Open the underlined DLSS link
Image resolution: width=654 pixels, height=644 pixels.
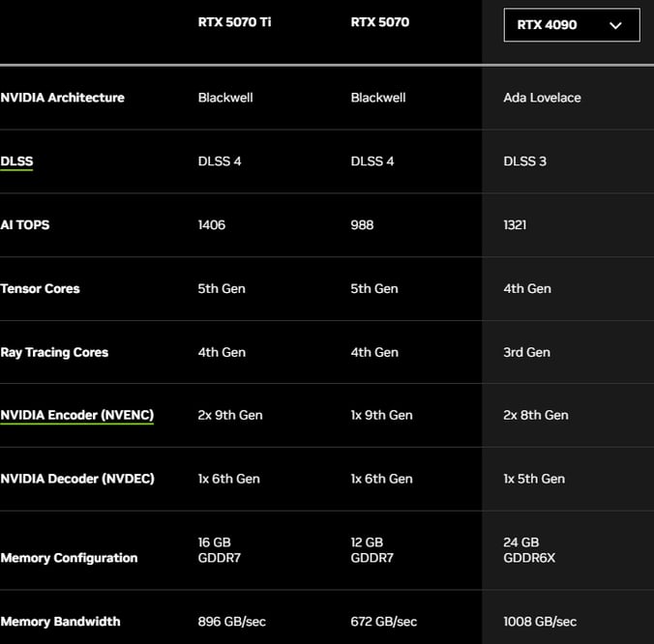[16, 161]
